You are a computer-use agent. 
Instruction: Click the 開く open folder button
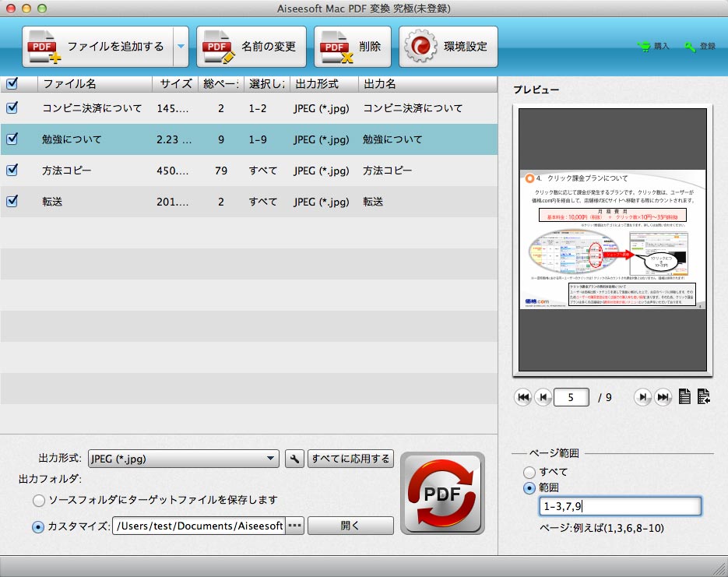click(x=350, y=526)
